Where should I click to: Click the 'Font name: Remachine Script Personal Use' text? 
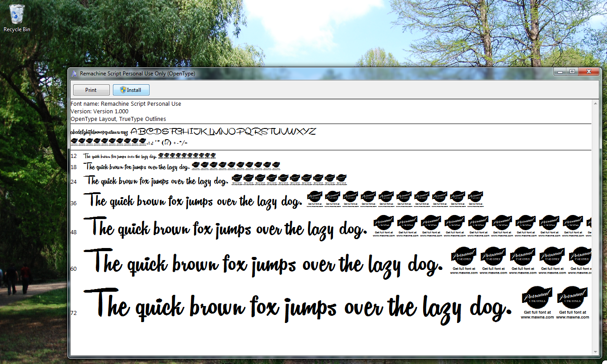pos(126,103)
